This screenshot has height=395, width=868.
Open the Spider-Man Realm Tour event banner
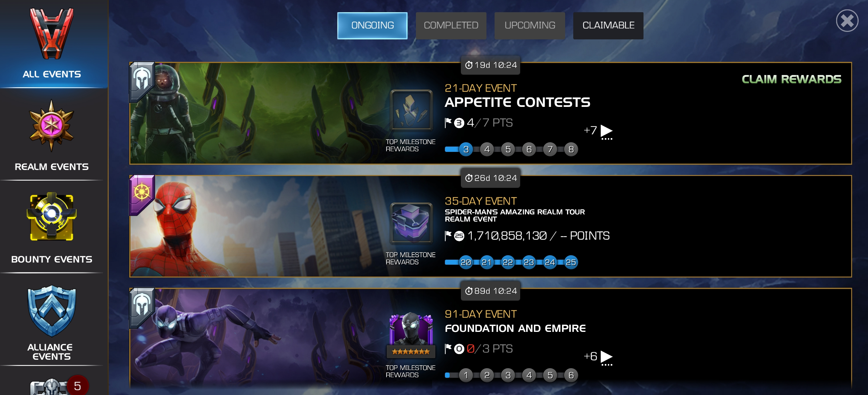tap(491, 226)
